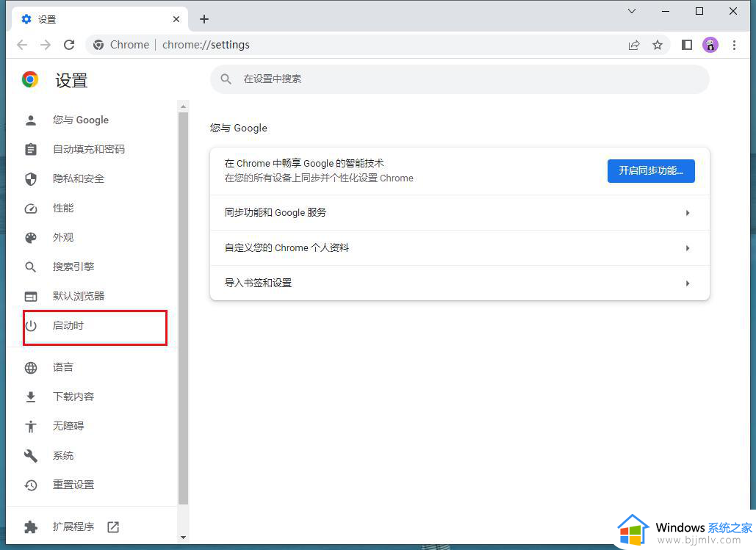The width and height of the screenshot is (756, 550).
Task: Open the tab search chevron dropdown
Action: [632, 11]
